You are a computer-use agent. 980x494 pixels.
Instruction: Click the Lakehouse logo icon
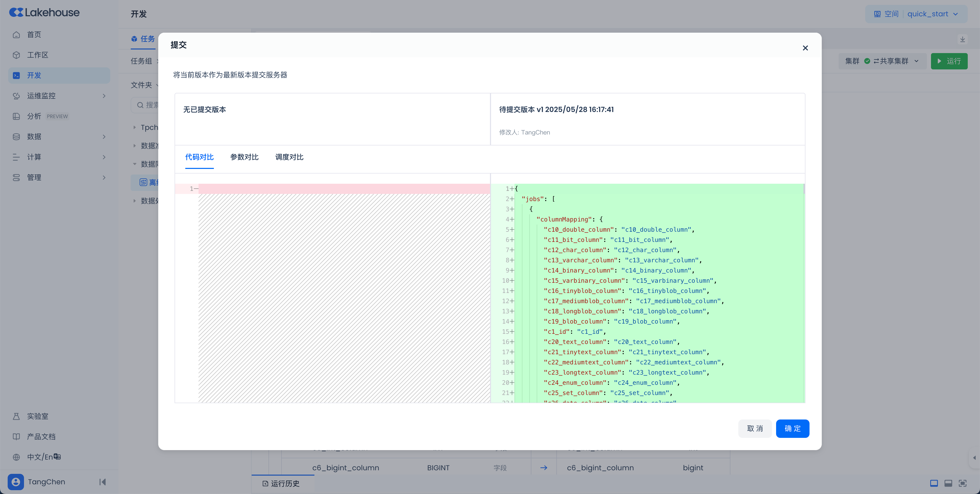(x=16, y=13)
